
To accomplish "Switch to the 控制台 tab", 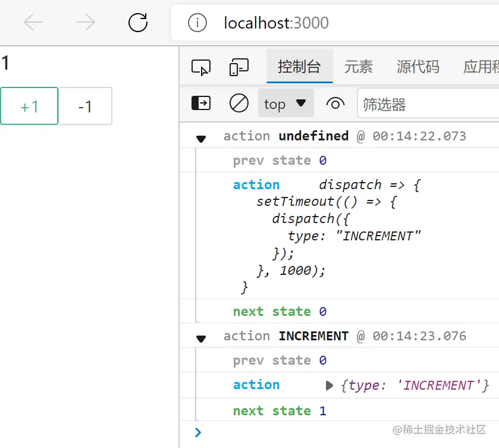I will point(299,67).
